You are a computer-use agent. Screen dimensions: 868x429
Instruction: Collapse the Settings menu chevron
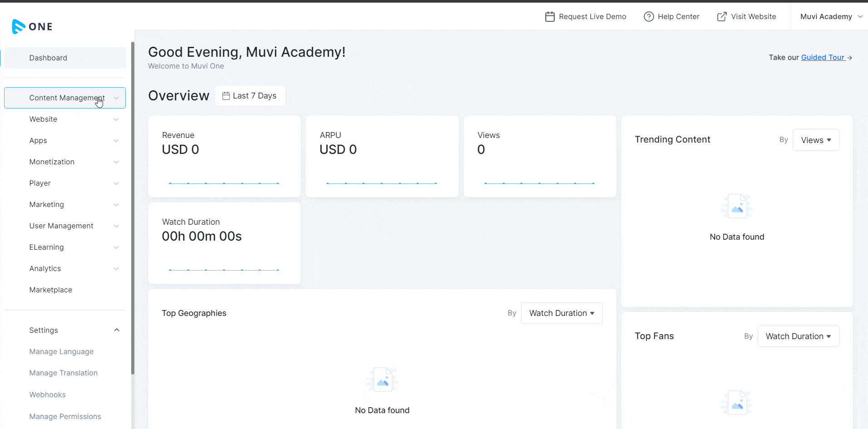click(117, 330)
